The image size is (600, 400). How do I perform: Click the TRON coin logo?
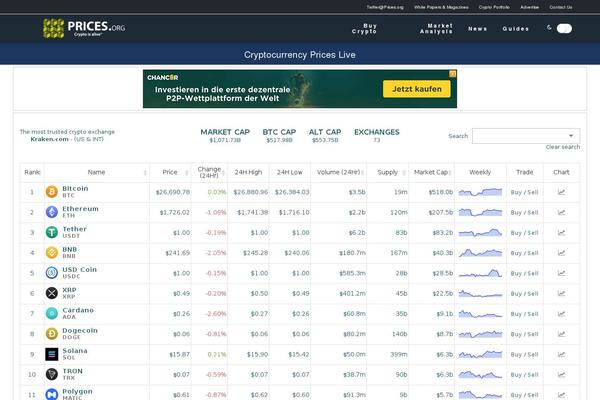pyautogui.click(x=52, y=374)
